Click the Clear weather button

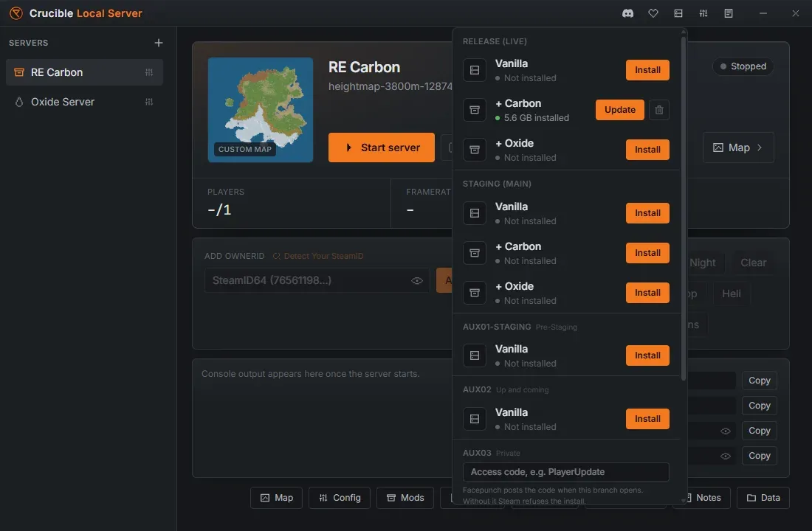(x=754, y=263)
